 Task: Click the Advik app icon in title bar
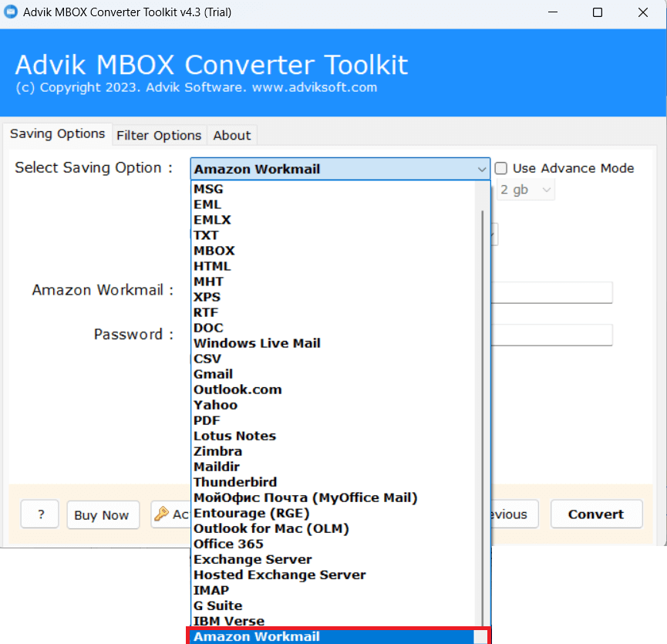10,12
